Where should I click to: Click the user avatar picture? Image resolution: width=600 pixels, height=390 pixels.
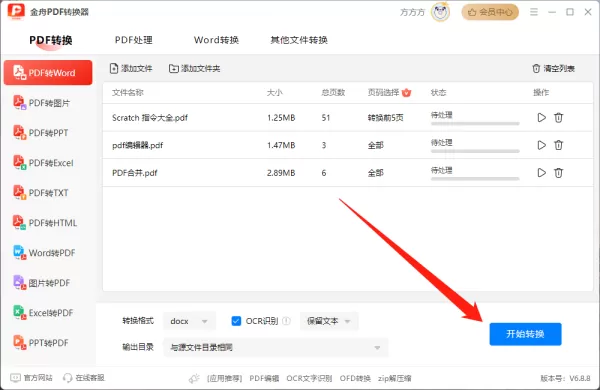pos(440,12)
